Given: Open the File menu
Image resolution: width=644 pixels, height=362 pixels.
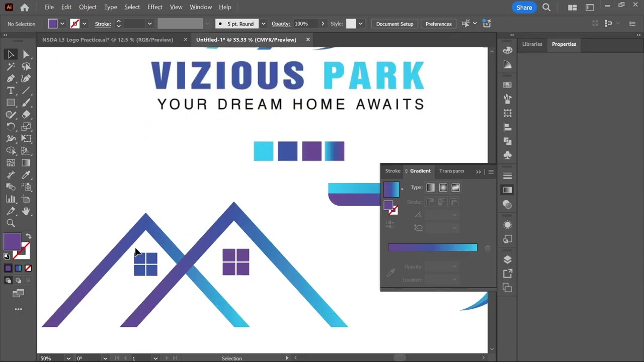Looking at the screenshot, I should click(49, 7).
